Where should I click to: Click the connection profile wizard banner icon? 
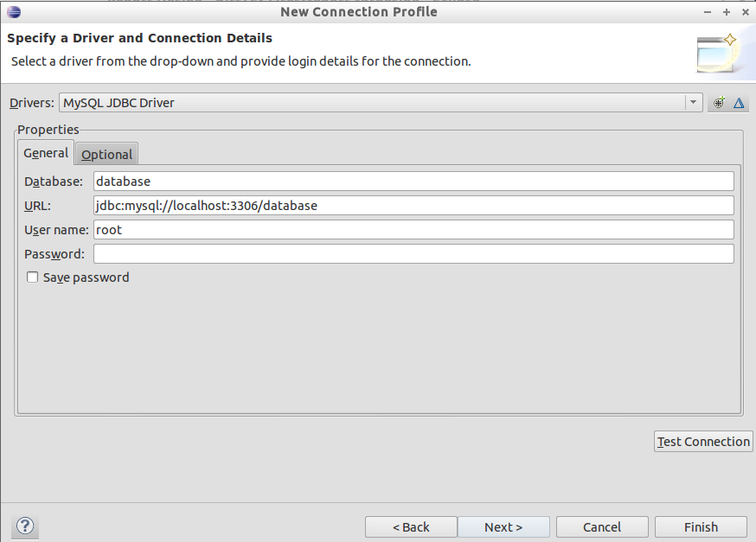coord(719,54)
